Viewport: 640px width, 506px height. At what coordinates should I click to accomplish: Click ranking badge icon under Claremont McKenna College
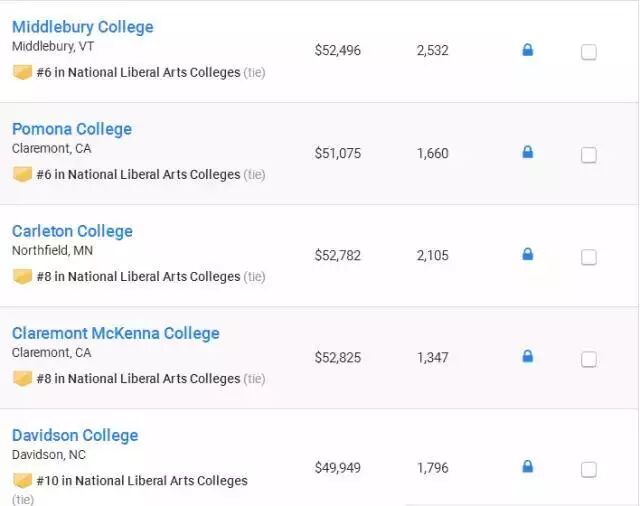(x=22, y=378)
